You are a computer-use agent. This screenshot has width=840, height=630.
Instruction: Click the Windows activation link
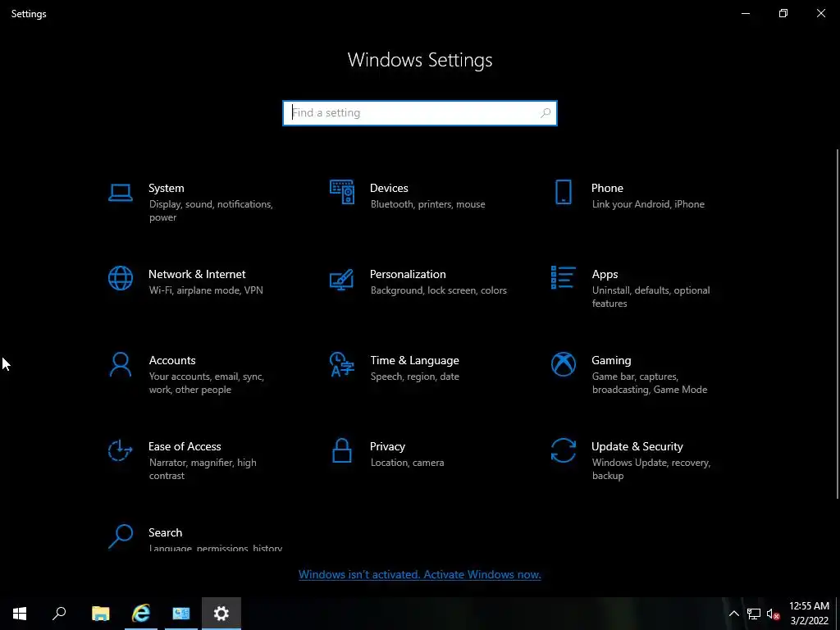420,574
